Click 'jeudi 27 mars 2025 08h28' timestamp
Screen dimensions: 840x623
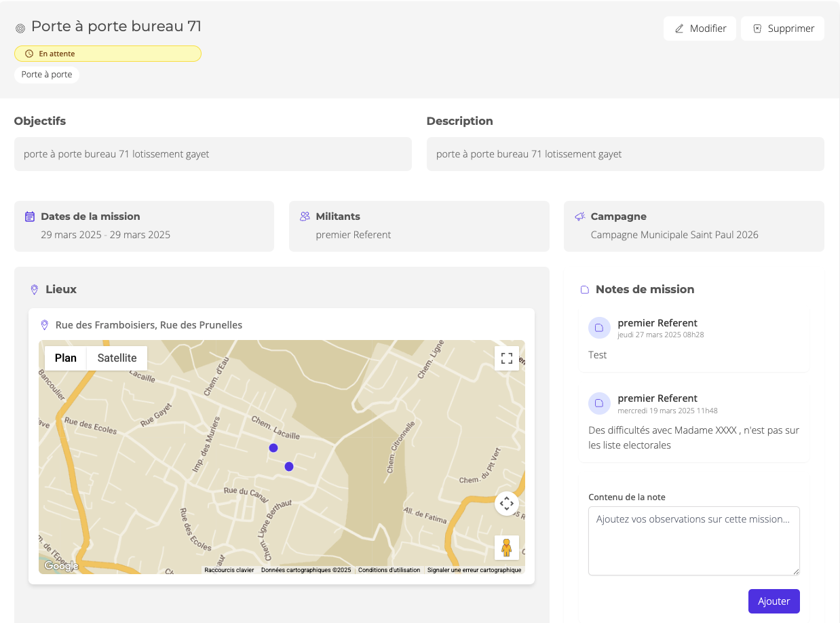(x=661, y=335)
